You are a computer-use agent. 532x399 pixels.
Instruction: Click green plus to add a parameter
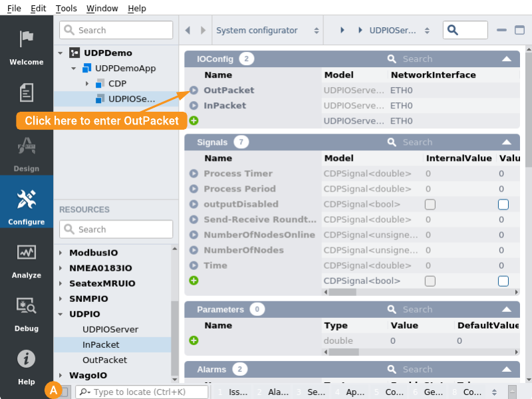194,340
